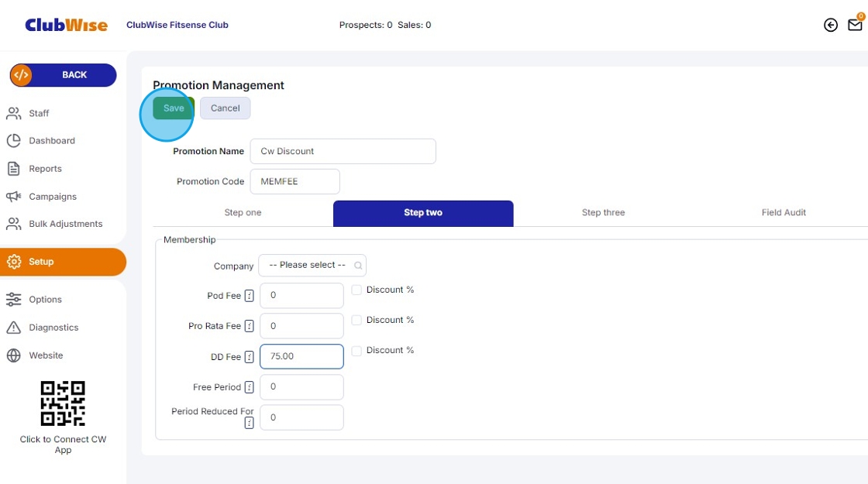The image size is (868, 484).
Task: Open the mail envelope notifications icon
Action: [x=856, y=25]
